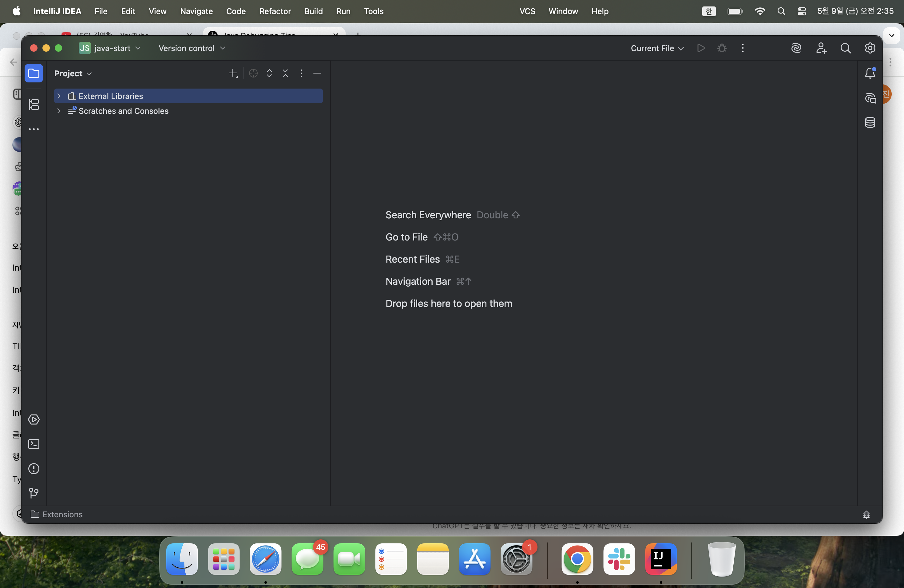Hide the Project panel with minimize dash
Viewport: 904px width, 588px height.
317,73
